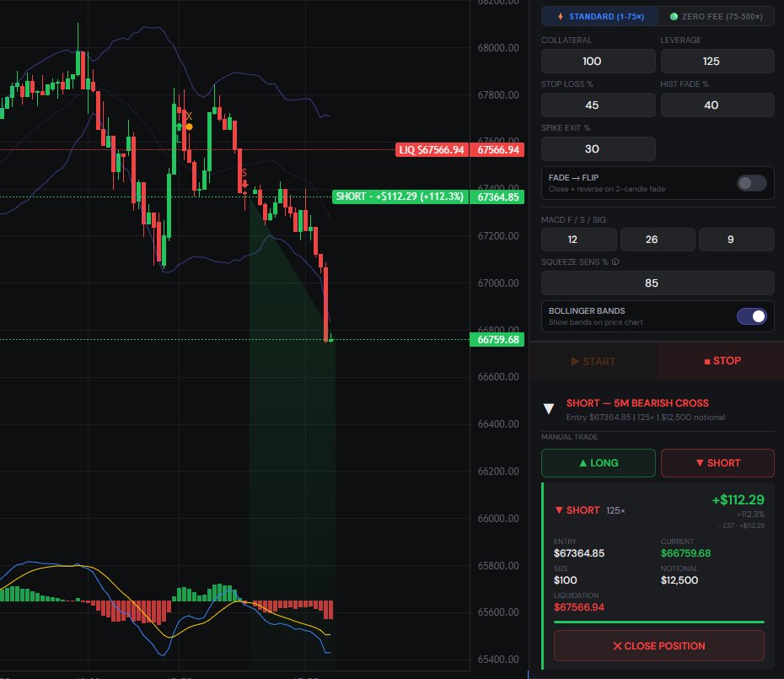The width and height of the screenshot is (784, 679).
Task: Click the liquidation price $67566.94 in the position card
Action: [579, 607]
